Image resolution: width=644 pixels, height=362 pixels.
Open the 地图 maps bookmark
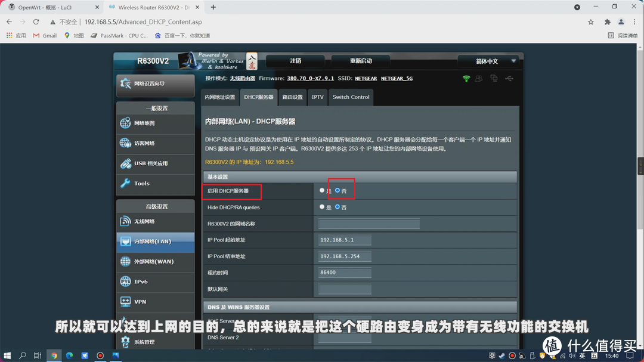pyautogui.click(x=74, y=36)
